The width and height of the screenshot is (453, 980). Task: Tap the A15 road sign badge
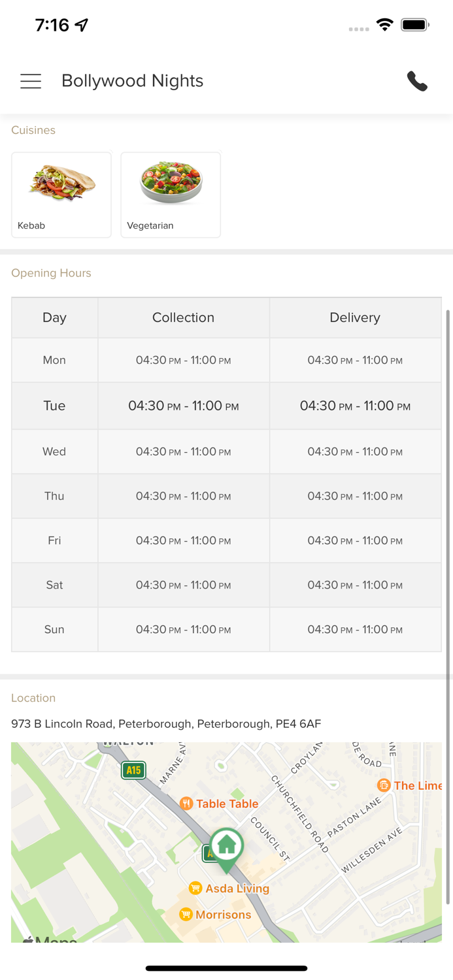pyautogui.click(x=133, y=770)
